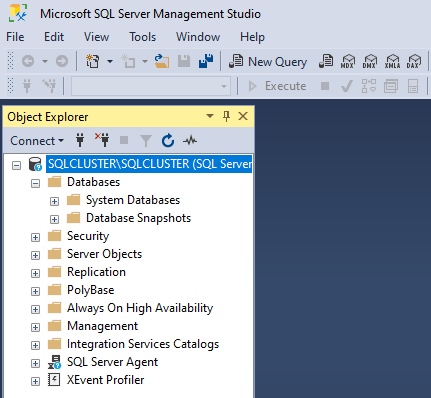
Task: Select the SQL Server Agent tree item
Action: click(x=112, y=362)
